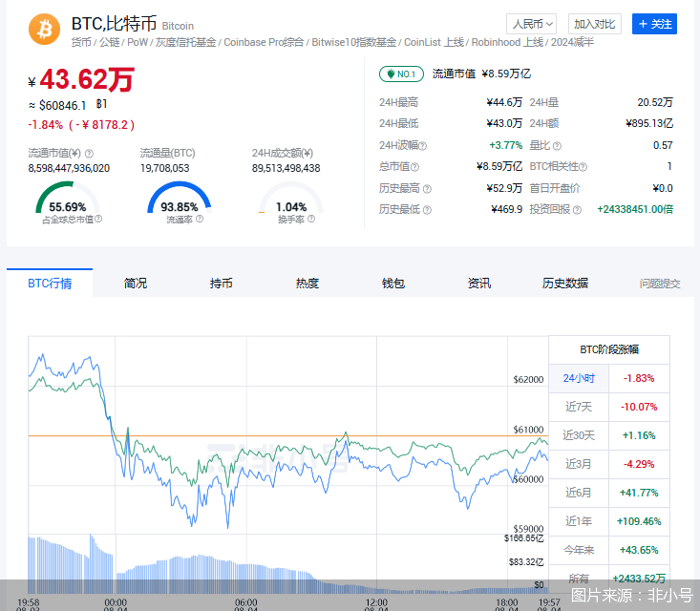Viewport: 700px width, 611px height.
Task: Click help icon beside 历史最高
Action: [x=427, y=188]
